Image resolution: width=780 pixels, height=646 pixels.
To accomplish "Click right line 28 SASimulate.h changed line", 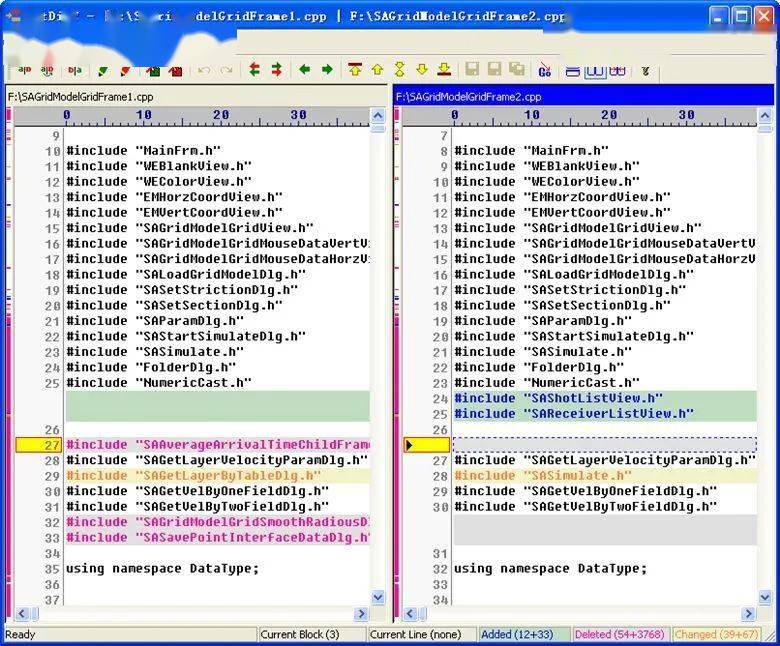I will pyautogui.click(x=605, y=475).
